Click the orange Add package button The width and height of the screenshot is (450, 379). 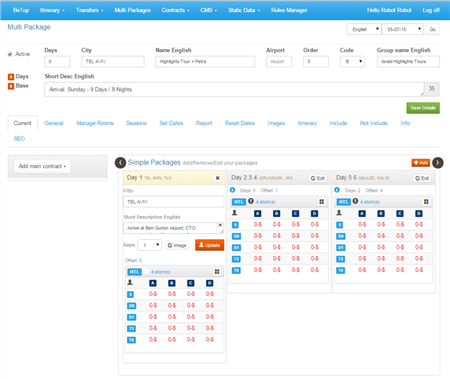coord(421,163)
